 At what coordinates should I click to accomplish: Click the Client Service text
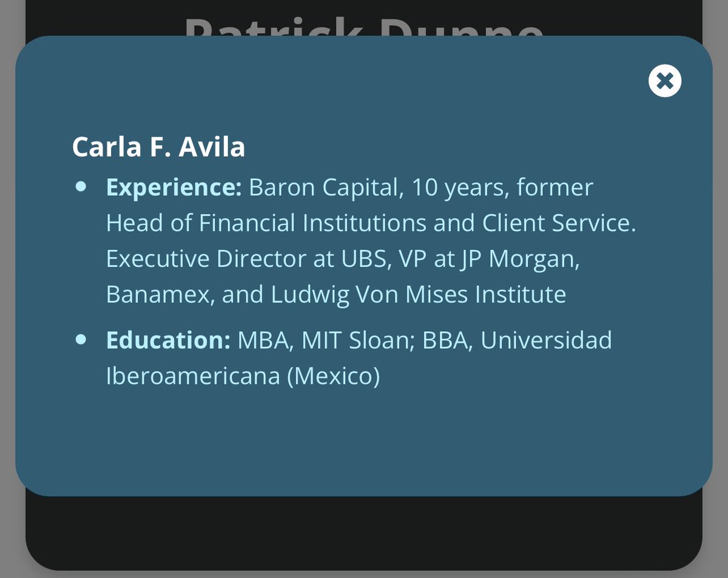(x=559, y=223)
